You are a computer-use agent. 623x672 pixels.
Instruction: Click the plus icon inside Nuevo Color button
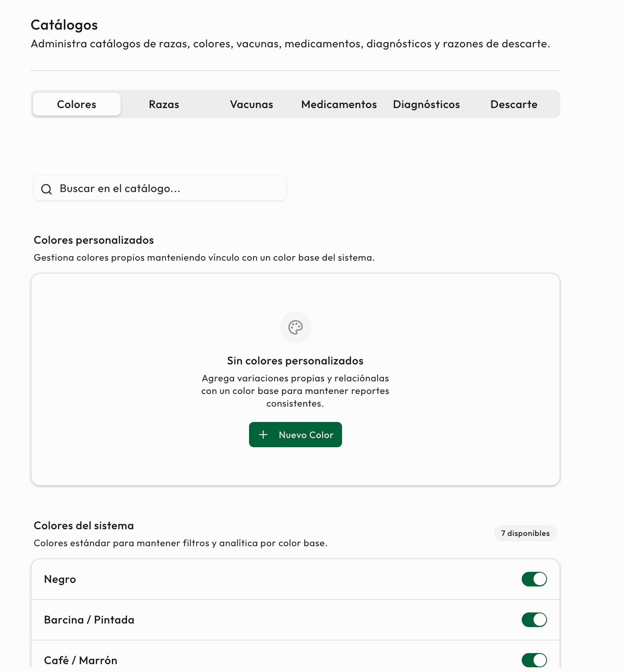point(263,434)
